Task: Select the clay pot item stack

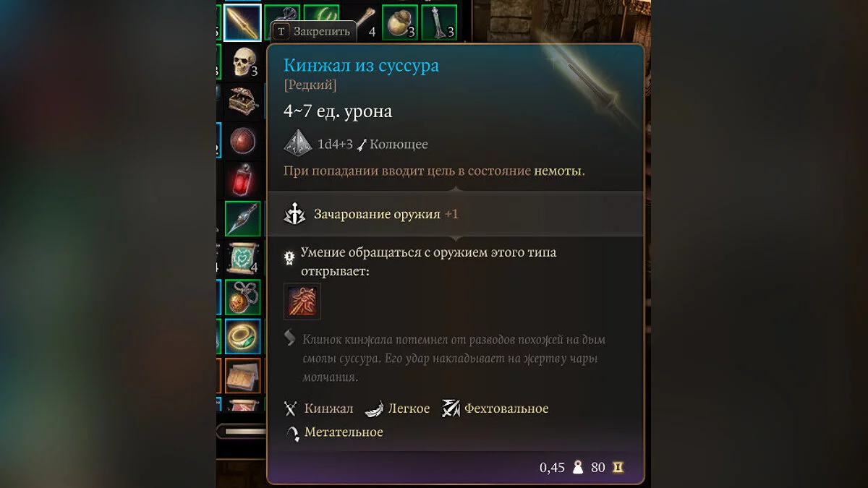Action: click(399, 22)
